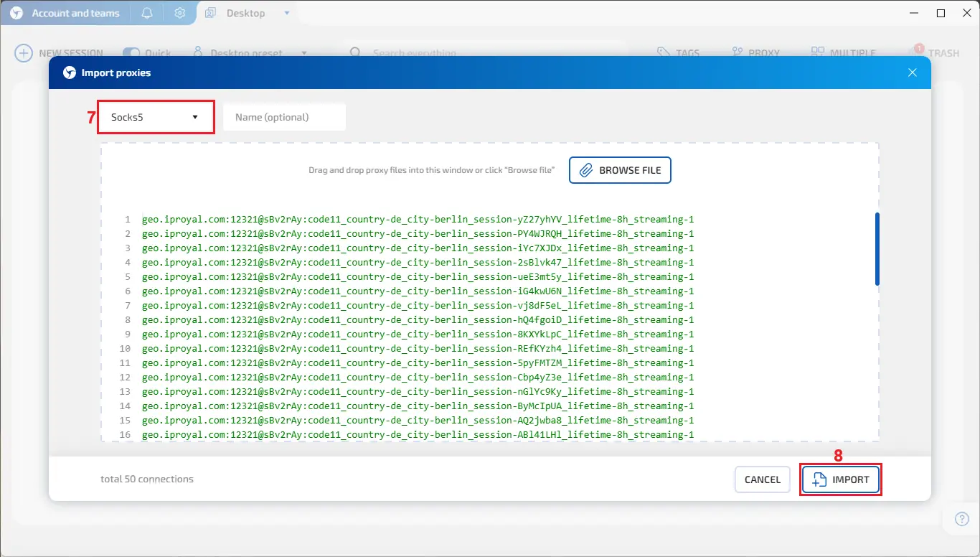
Task: Click the Name (optional) input field
Action: pos(284,117)
